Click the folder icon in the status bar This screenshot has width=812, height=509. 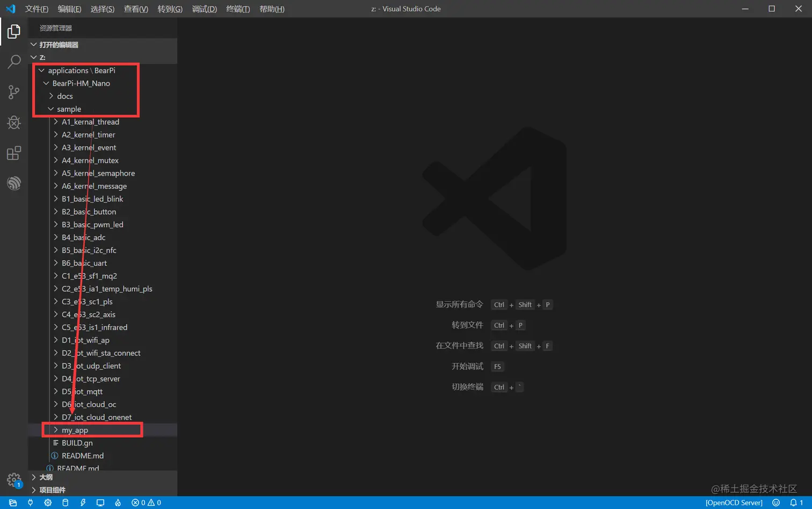[13, 503]
